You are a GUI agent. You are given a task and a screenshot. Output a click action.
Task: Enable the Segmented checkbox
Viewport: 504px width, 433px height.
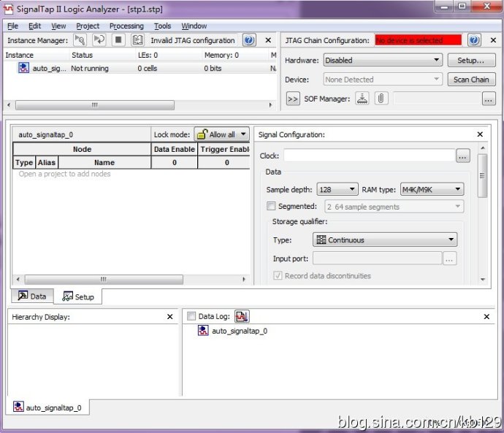tap(271, 206)
